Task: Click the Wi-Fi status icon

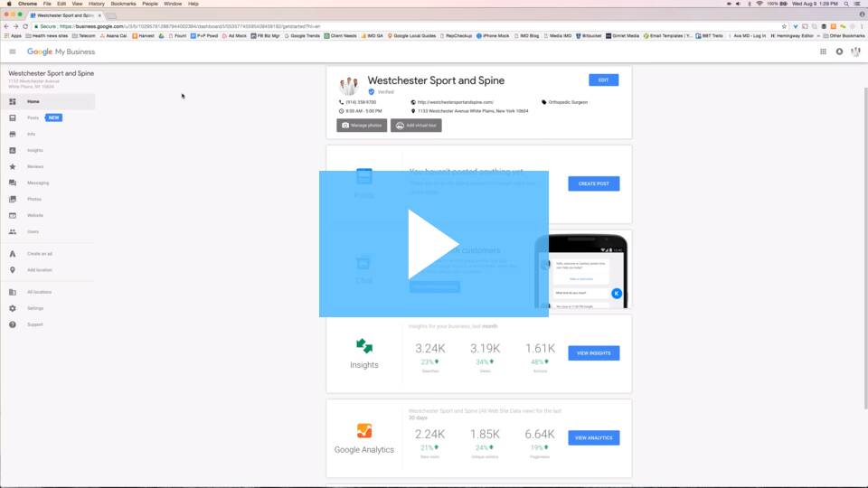Action: [x=759, y=4]
